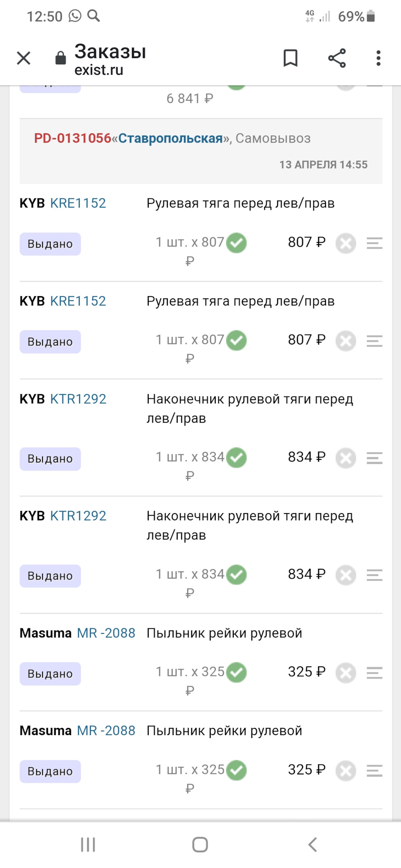Open order PD-0131056 link

pyautogui.click(x=72, y=138)
